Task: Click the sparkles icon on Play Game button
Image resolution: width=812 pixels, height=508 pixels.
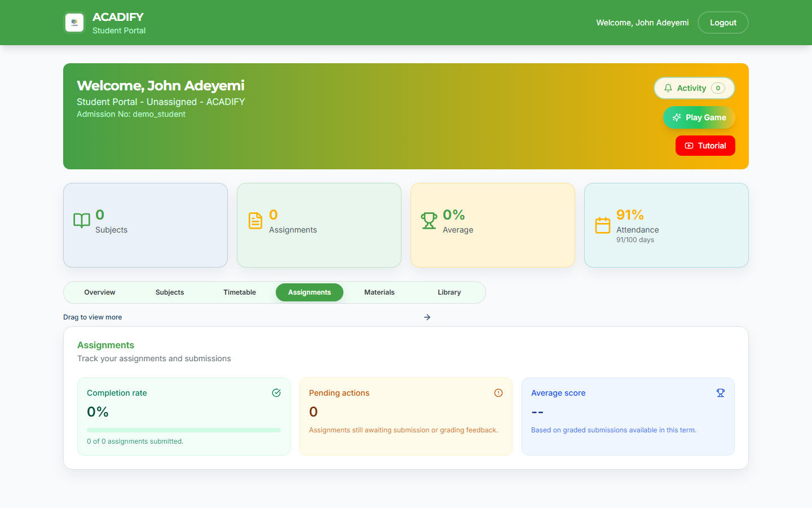Action: click(677, 117)
